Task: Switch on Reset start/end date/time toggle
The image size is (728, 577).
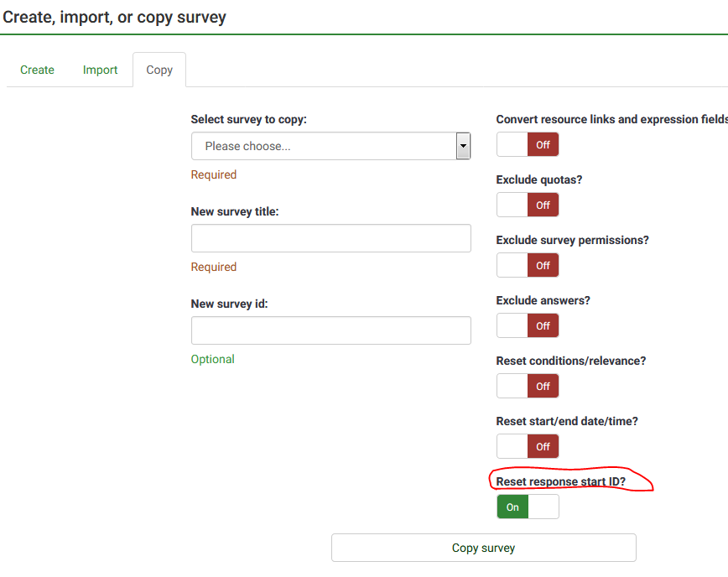Action: 528,446
